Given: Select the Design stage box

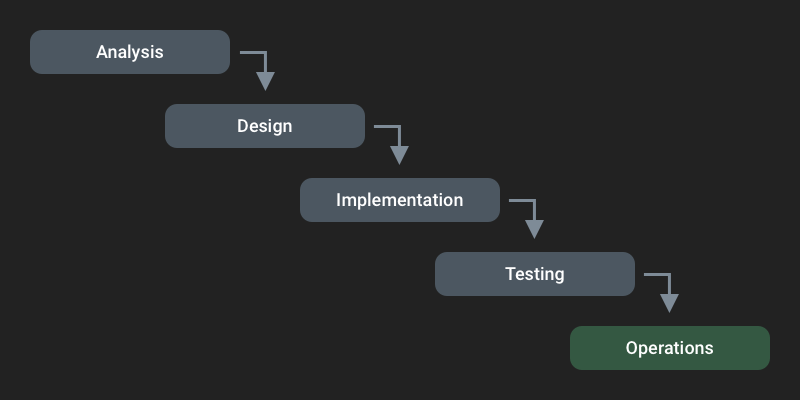Looking at the screenshot, I should click(x=265, y=126).
